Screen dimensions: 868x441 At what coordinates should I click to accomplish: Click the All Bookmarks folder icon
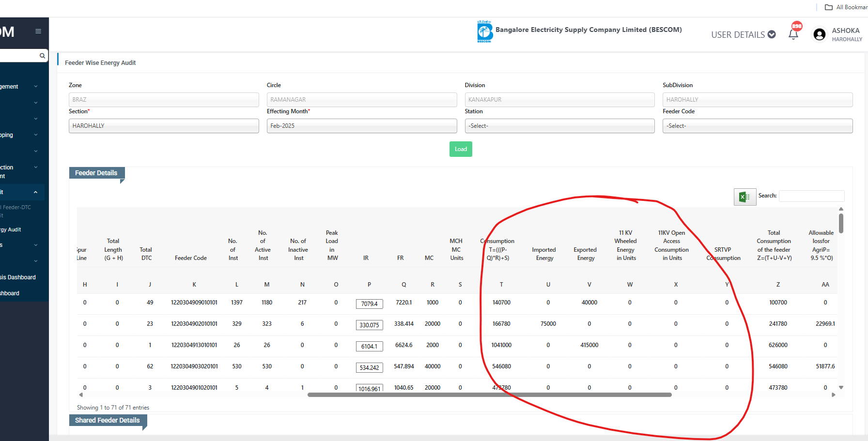click(x=828, y=7)
